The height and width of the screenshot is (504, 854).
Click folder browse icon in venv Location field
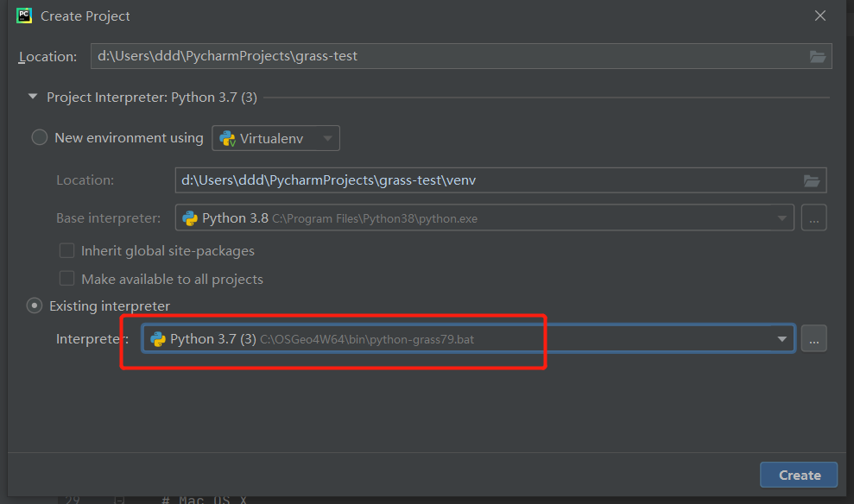(x=812, y=180)
